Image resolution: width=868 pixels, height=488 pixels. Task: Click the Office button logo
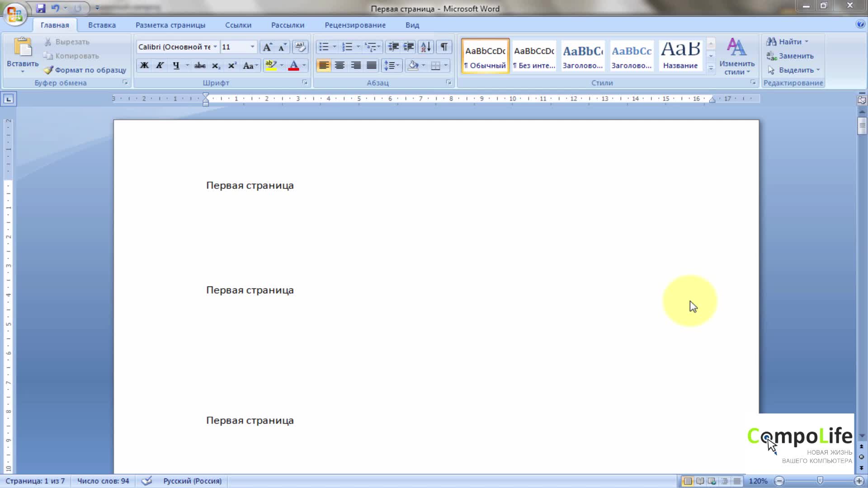(14, 14)
